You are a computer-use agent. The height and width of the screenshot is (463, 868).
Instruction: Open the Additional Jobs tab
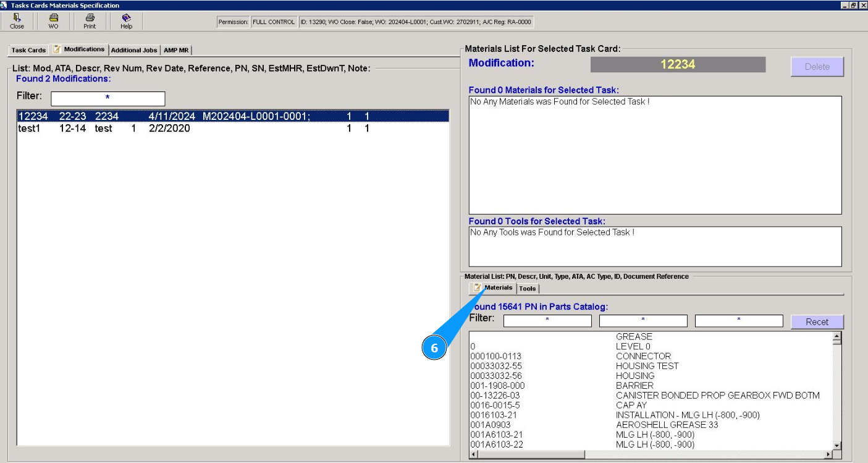click(x=134, y=50)
